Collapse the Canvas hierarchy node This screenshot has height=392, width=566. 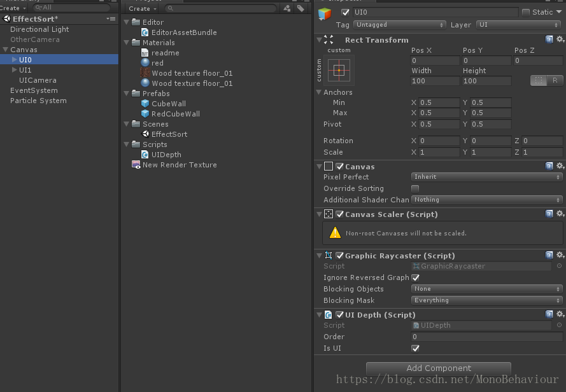pos(6,50)
